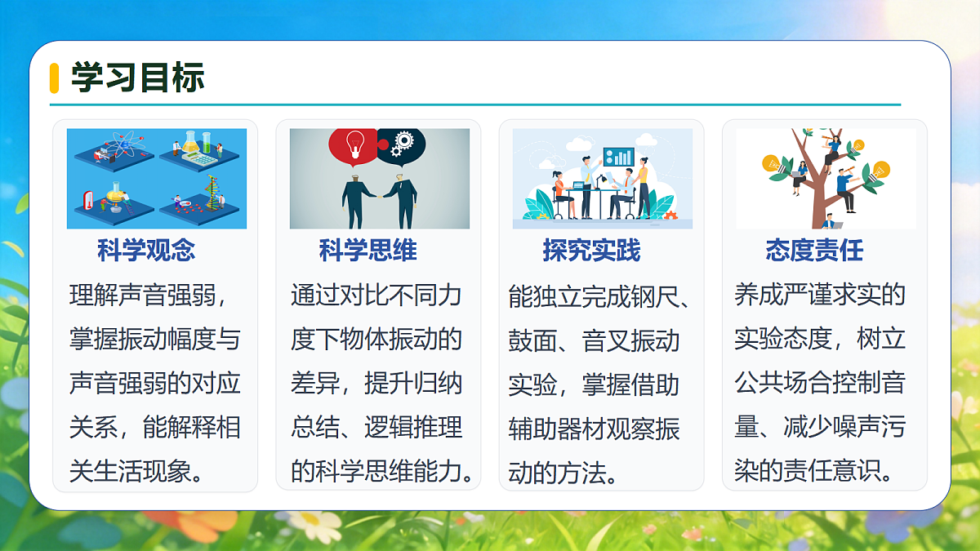Click the dark gears speech bubble icon
This screenshot has width=980, height=551.
tap(402, 145)
